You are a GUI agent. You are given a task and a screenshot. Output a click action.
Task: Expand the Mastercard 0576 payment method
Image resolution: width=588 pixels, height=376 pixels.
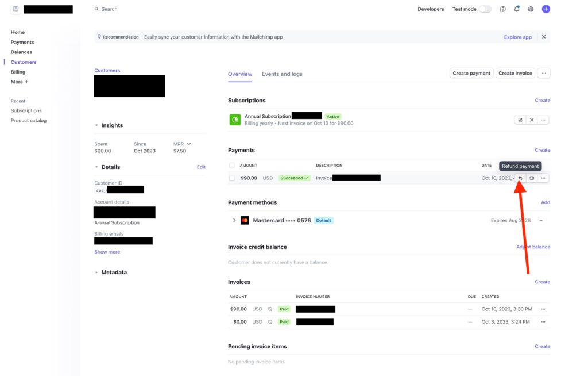click(234, 220)
